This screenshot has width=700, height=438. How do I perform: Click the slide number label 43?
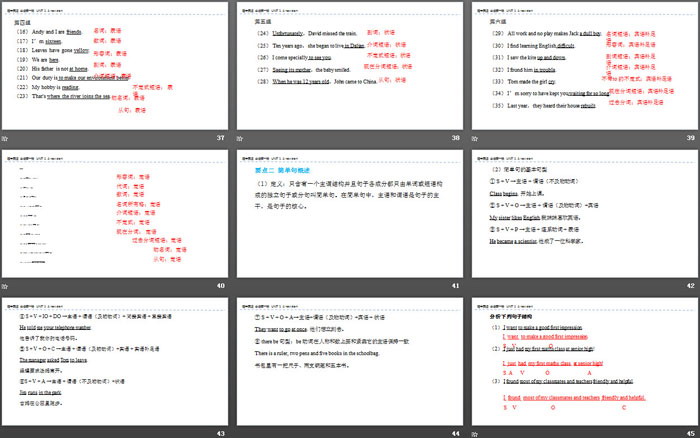tap(221, 434)
